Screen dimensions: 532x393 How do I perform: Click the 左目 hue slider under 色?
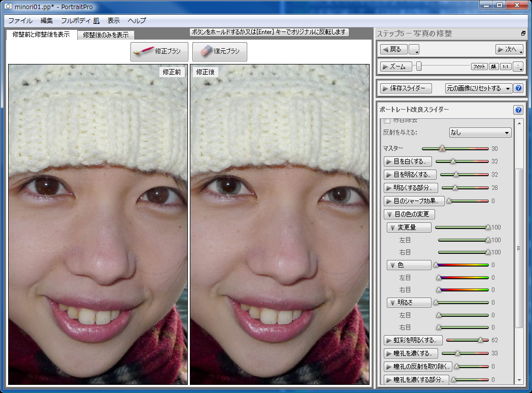point(463,278)
